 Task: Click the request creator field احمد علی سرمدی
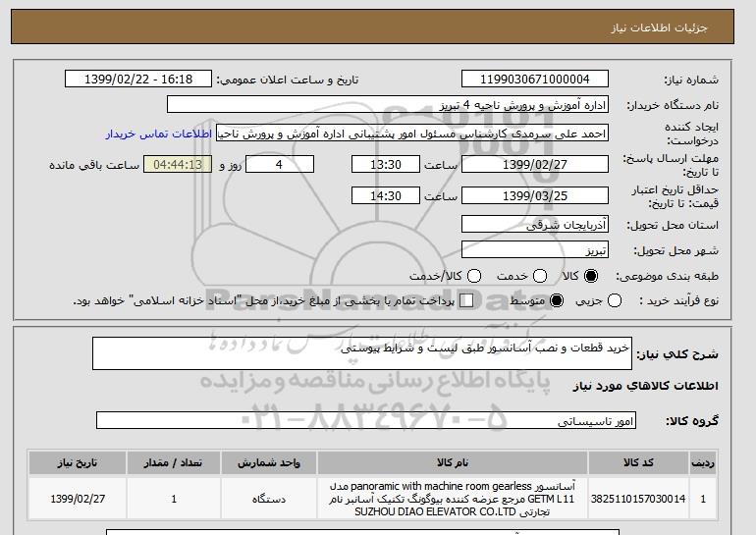coord(412,134)
